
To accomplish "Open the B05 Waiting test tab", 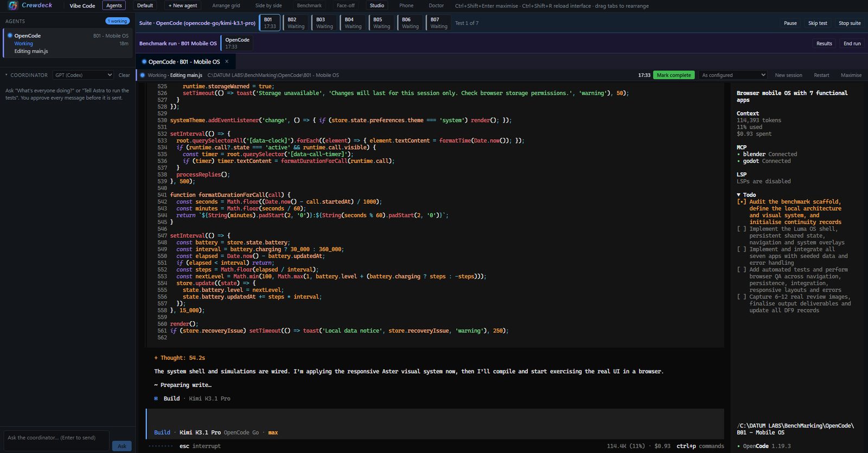I will (x=381, y=23).
